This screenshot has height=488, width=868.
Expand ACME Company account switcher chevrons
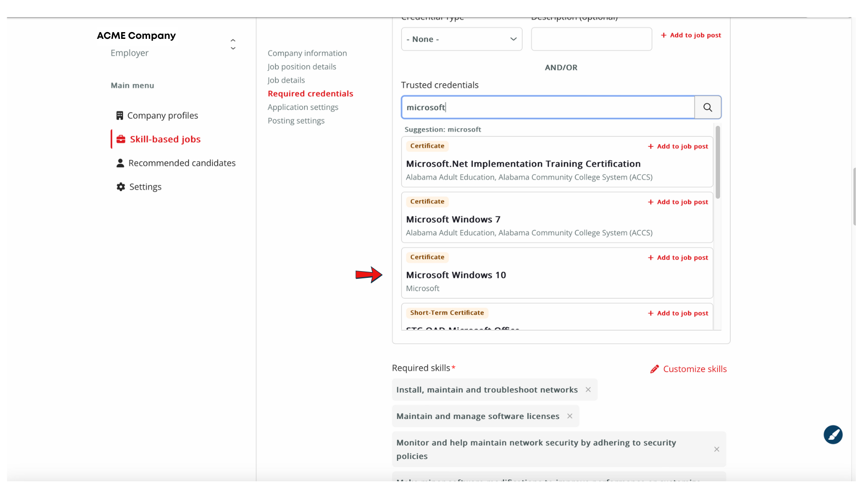pyautogui.click(x=233, y=44)
